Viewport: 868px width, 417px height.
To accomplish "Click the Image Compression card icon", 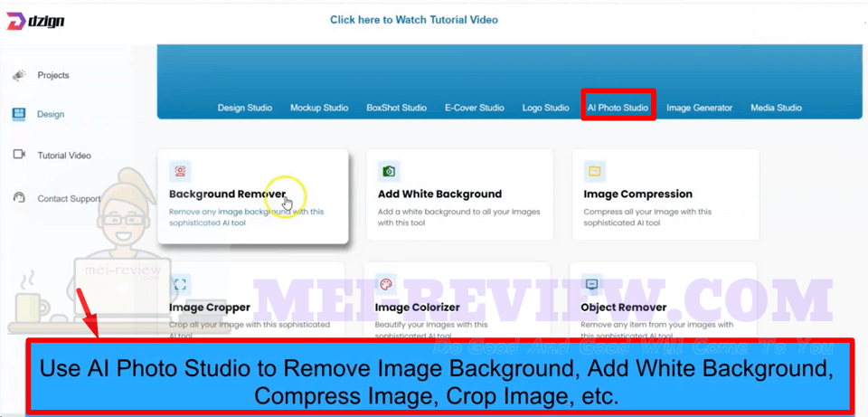I will click(595, 171).
